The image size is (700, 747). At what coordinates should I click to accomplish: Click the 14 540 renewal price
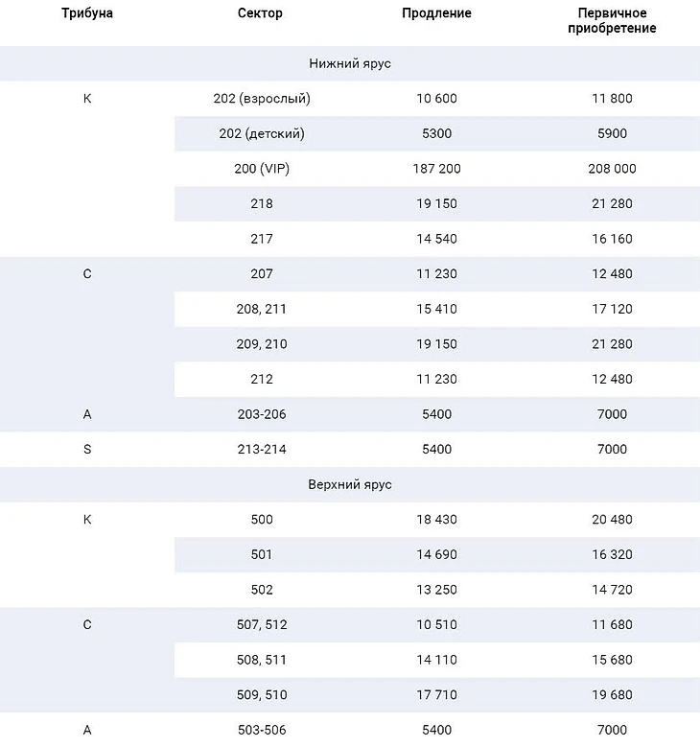(436, 239)
